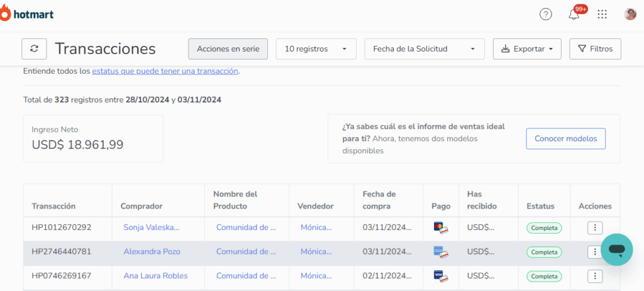The image size is (644, 291).
Task: Click the Completa status badge for HP2746440781
Action: (x=544, y=252)
